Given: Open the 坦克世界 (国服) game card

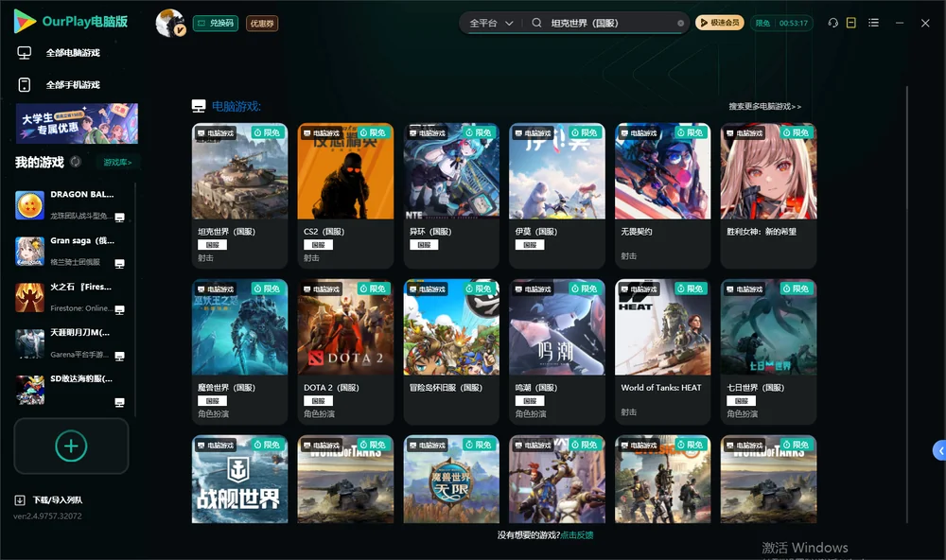Looking at the screenshot, I should tap(239, 196).
